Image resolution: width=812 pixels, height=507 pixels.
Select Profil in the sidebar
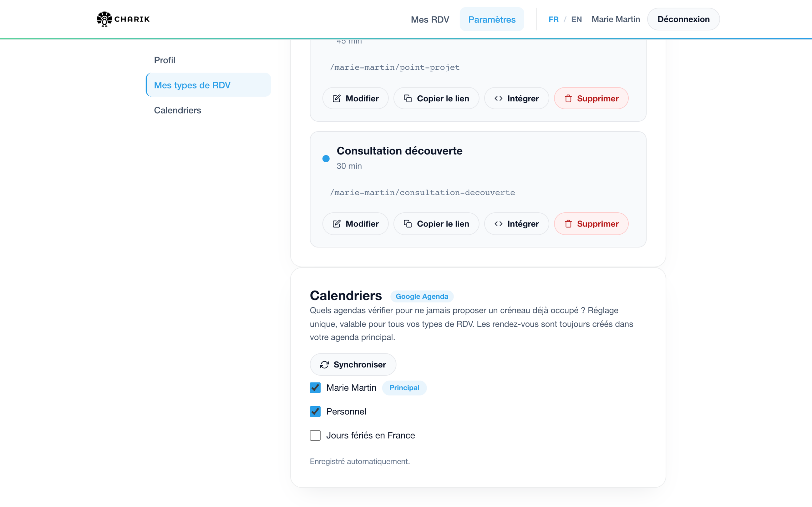coord(164,60)
